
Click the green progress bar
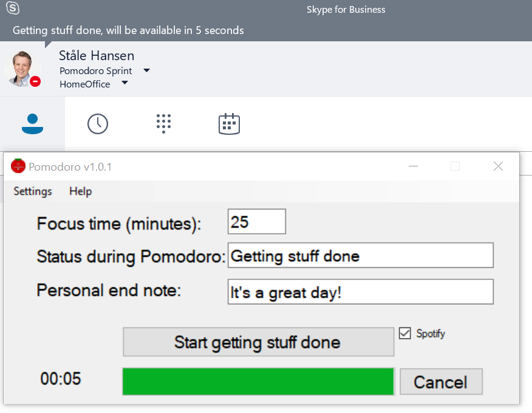pyautogui.click(x=258, y=381)
